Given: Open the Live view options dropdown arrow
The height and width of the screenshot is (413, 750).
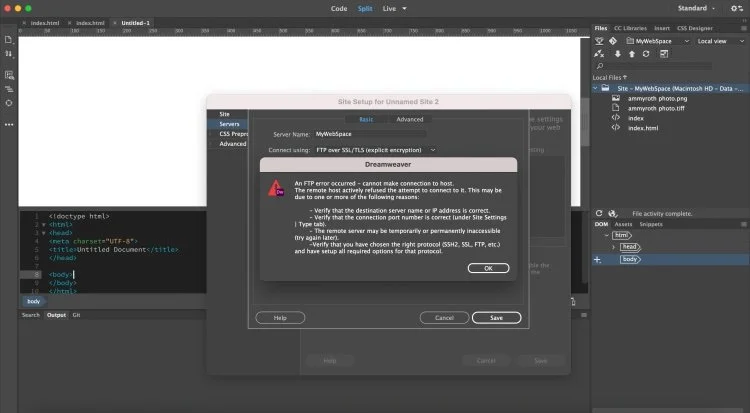Looking at the screenshot, I should pyautogui.click(x=404, y=9).
